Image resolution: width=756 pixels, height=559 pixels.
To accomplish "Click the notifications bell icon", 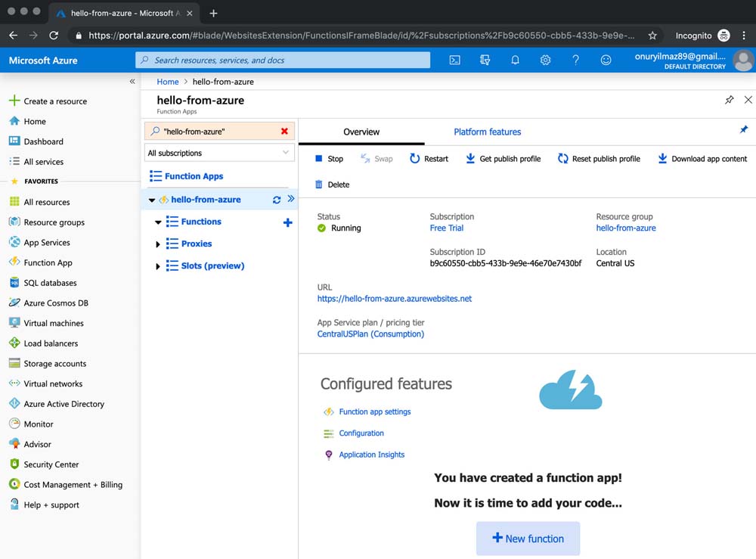I will click(515, 61).
